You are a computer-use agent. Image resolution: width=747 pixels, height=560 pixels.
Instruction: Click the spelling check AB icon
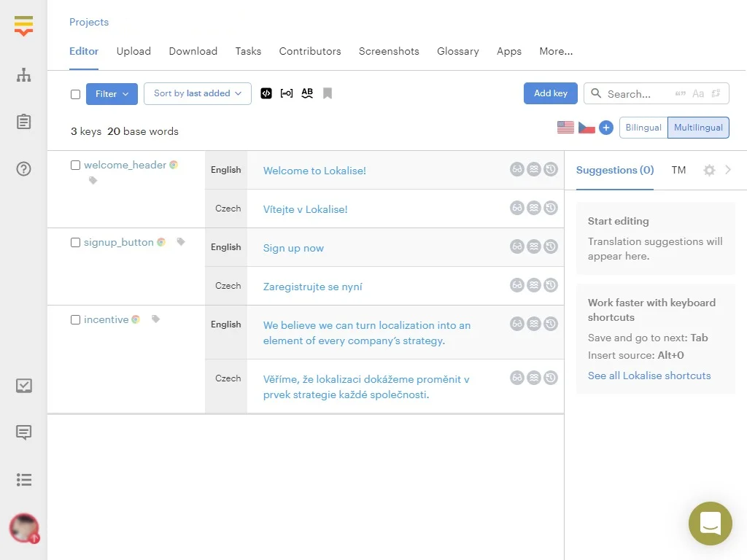pos(307,93)
